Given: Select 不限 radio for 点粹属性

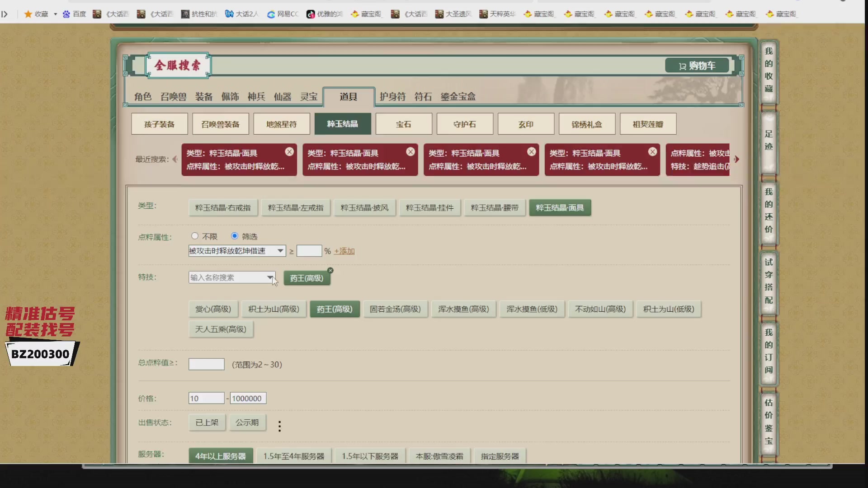Looking at the screenshot, I should coord(195,236).
